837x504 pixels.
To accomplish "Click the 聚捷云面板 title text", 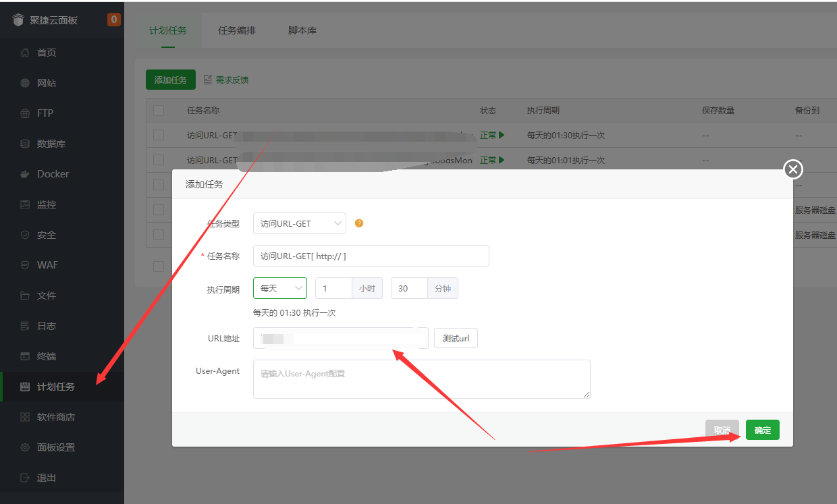I will [x=54, y=20].
